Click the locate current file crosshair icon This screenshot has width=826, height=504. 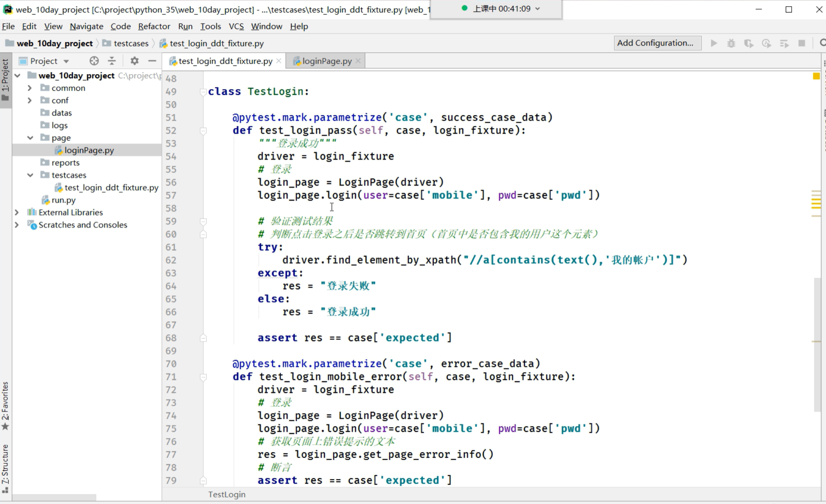tap(94, 61)
